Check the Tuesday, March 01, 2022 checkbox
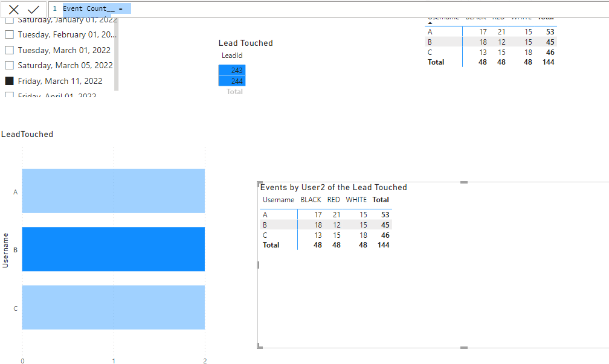Screen dimensions: 609x364 pyautogui.click(x=9, y=50)
